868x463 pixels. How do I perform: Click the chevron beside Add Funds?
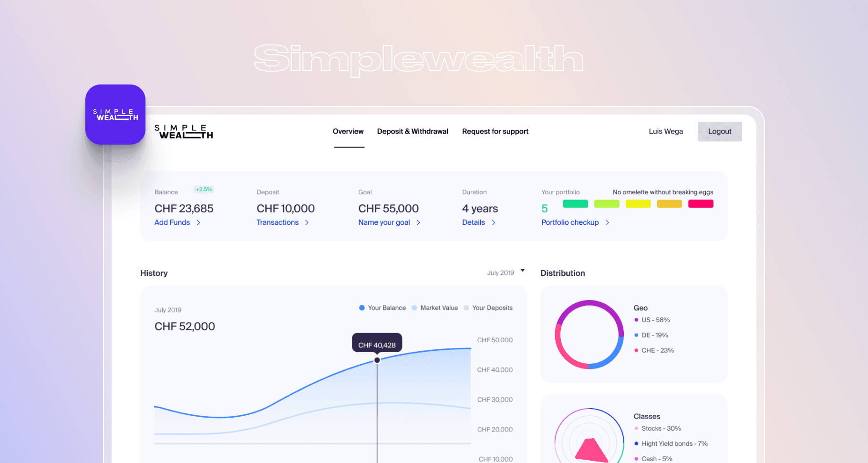click(198, 222)
